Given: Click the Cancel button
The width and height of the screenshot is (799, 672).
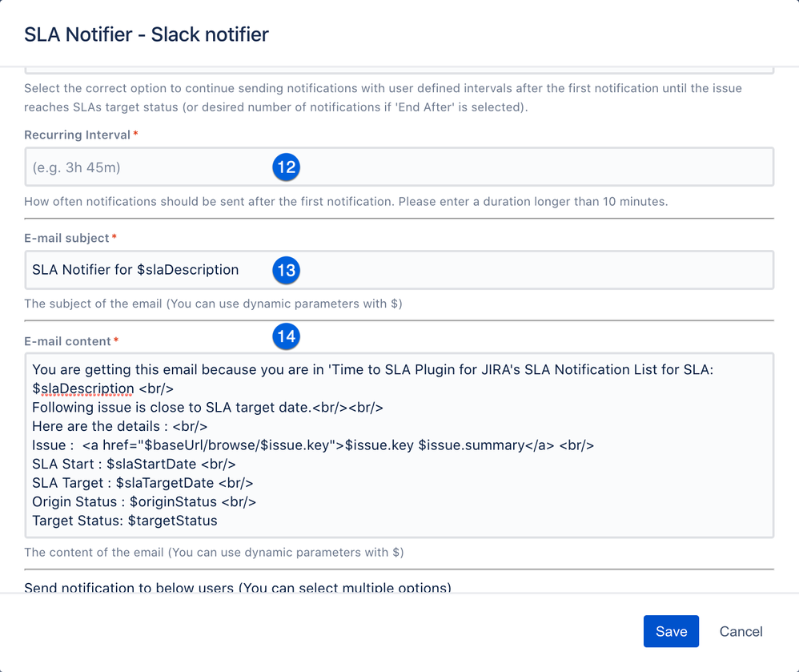Looking at the screenshot, I should (x=740, y=631).
